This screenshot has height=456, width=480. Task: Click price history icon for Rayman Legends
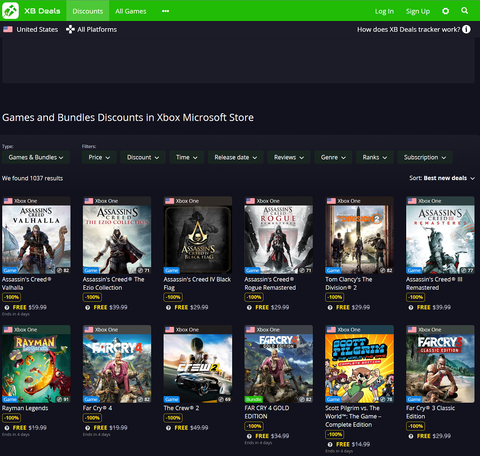tap(7, 428)
